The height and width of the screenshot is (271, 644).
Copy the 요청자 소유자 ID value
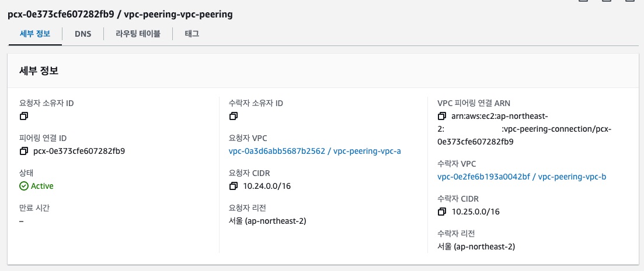[23, 116]
